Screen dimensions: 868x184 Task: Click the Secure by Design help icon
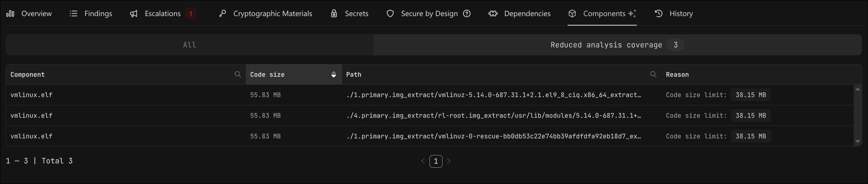click(467, 13)
